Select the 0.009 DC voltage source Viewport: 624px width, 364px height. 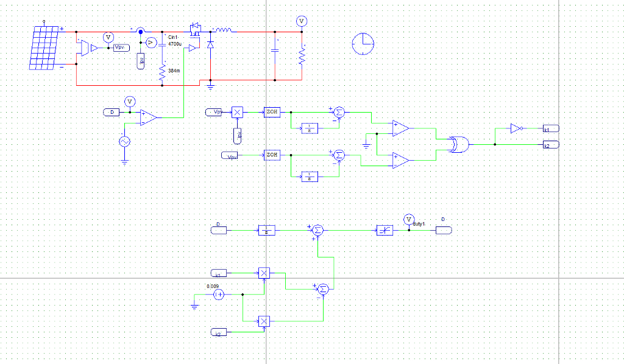pyautogui.click(x=219, y=295)
